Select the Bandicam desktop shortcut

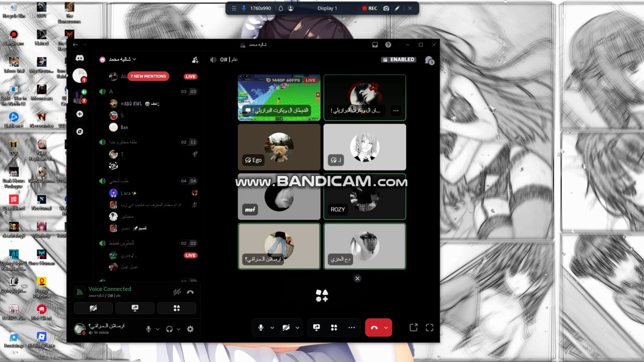14,38
